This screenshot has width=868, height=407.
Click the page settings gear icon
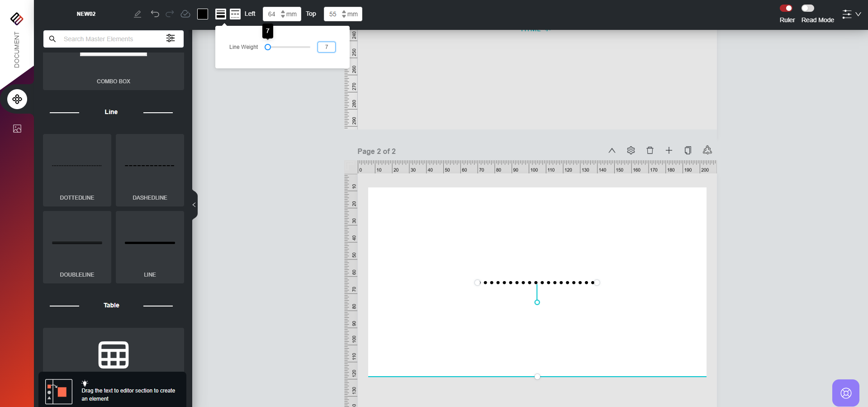click(x=631, y=150)
